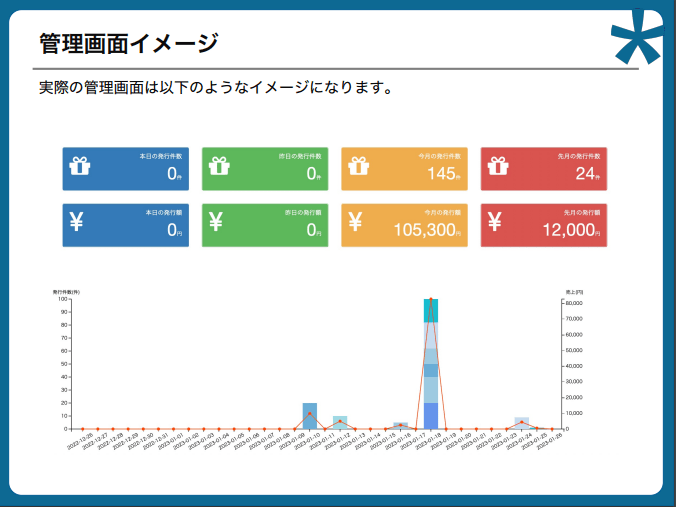Image resolution: width=676 pixels, height=507 pixels.
Task: Click the 50 tick on the left axis
Action: [x=64, y=364]
